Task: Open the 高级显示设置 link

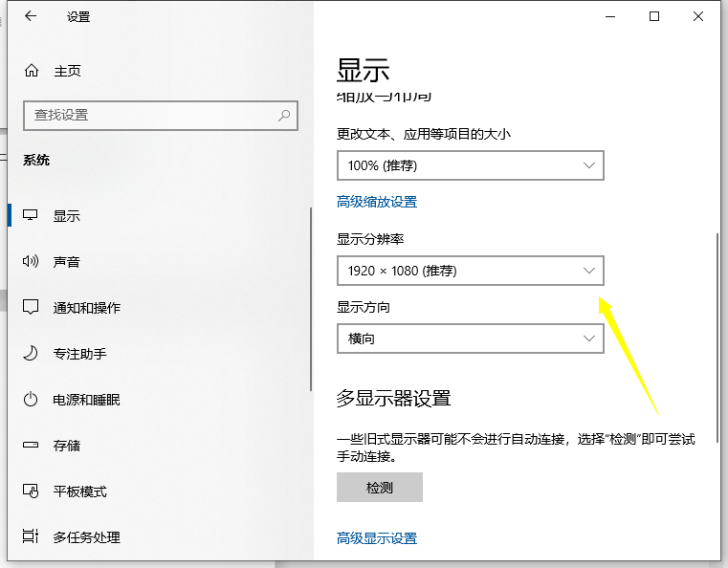Action: click(377, 538)
